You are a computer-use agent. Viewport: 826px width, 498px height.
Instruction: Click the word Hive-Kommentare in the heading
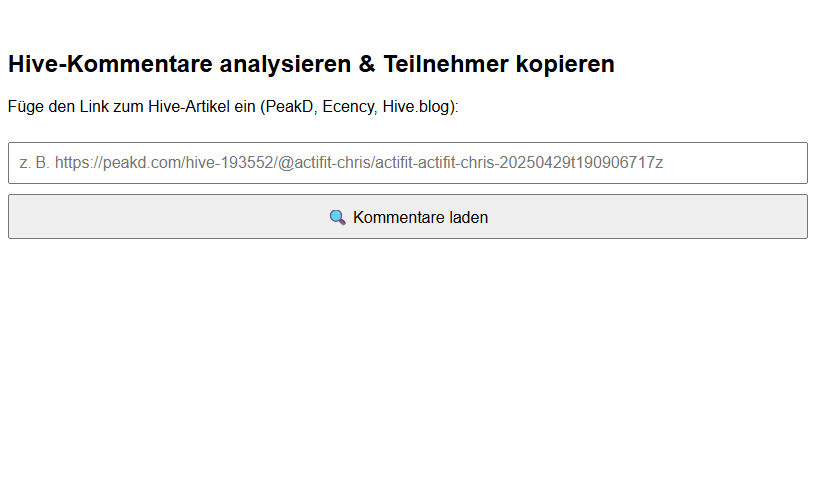coord(110,64)
